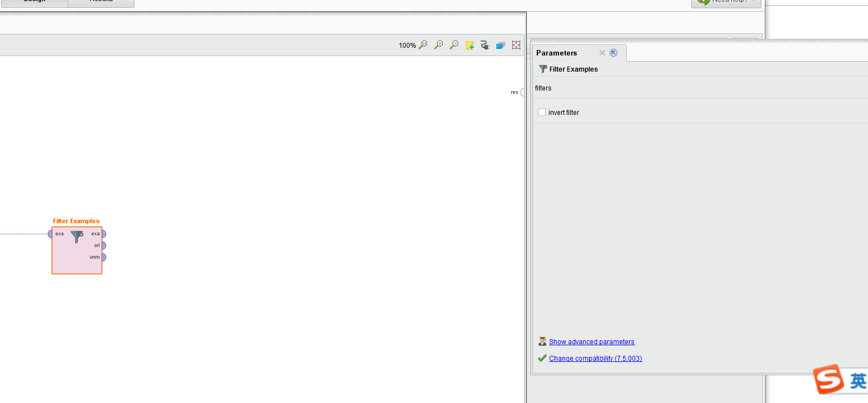The image size is (868, 403).
Task: Click the blue stacked layers icon
Action: [x=500, y=45]
